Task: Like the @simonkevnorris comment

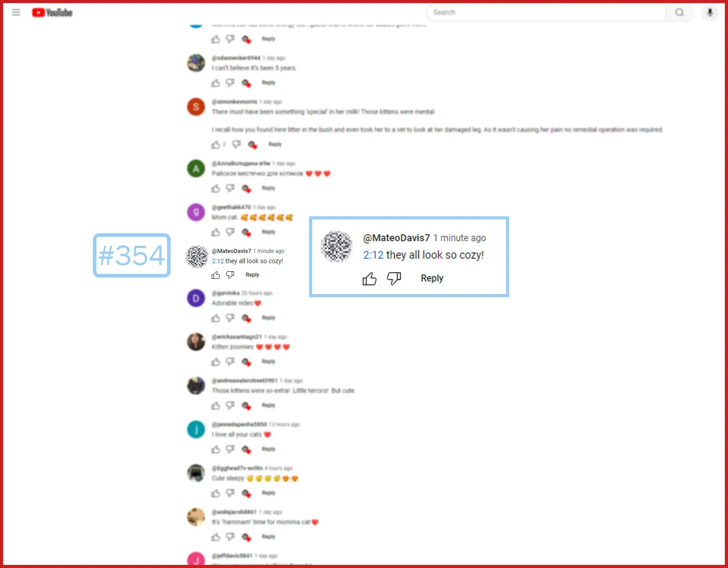Action: [216, 145]
